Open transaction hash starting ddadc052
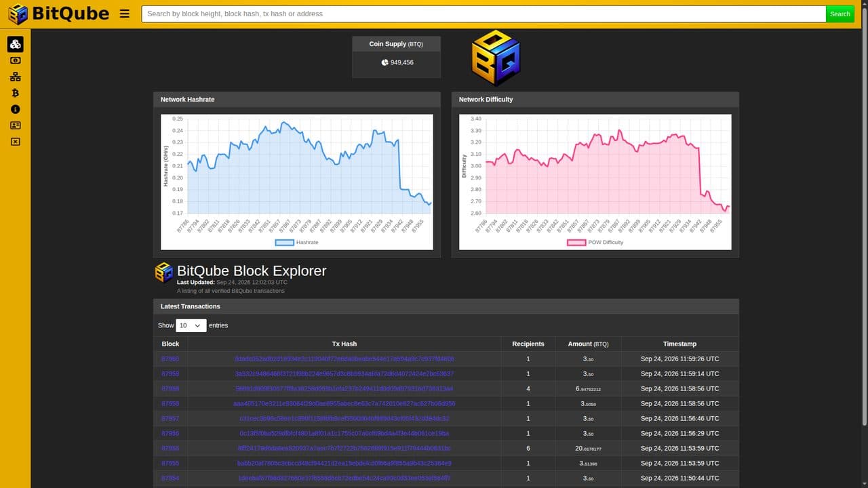The height and width of the screenshot is (488, 868). tap(344, 359)
